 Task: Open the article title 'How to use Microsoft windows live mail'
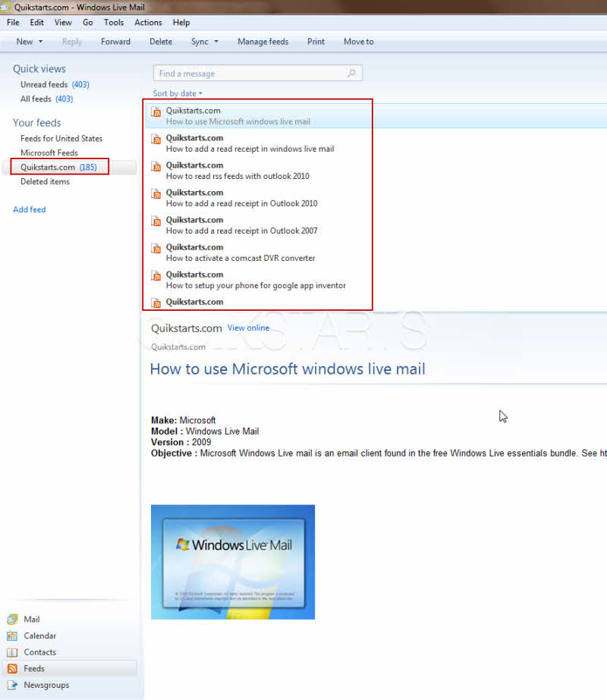click(x=288, y=369)
